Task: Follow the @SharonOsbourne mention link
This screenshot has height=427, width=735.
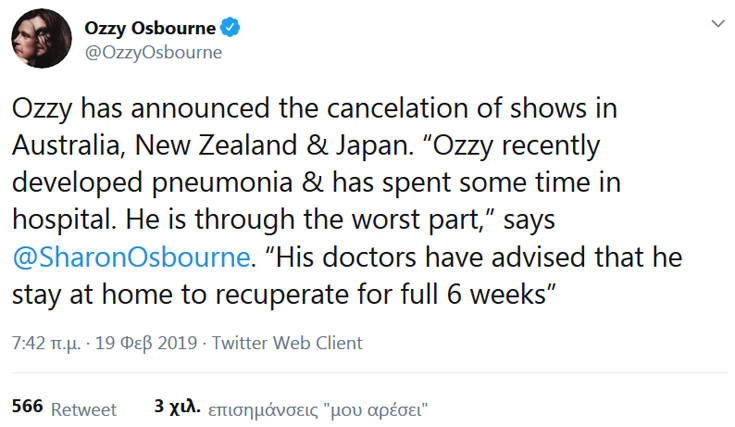Action: (x=128, y=258)
